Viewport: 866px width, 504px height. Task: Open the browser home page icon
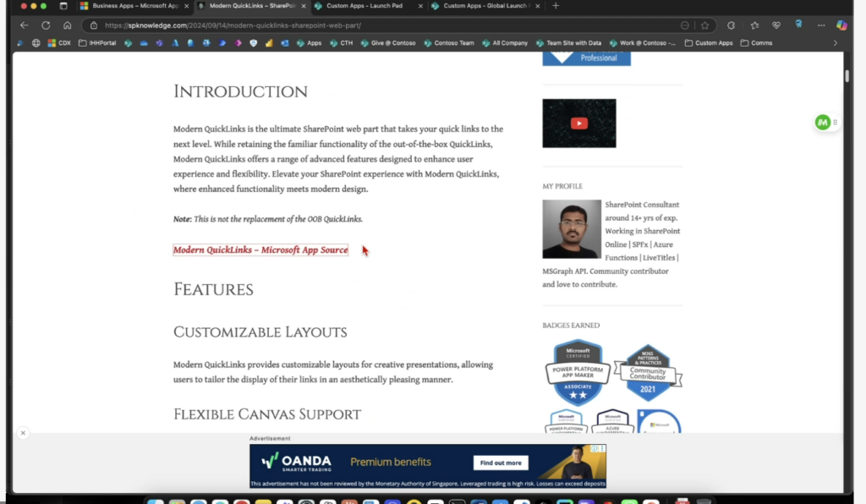(x=68, y=25)
